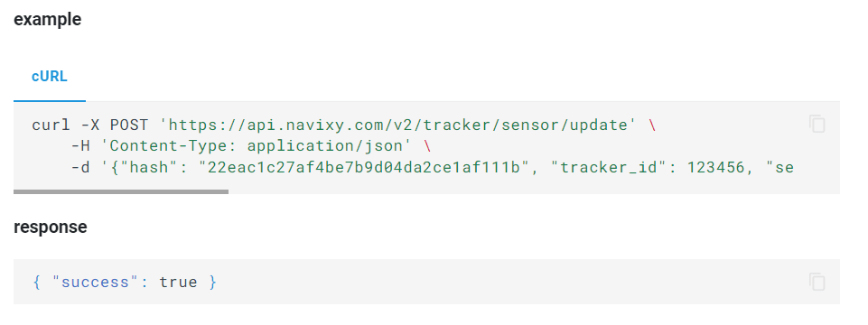Screen dimensions: 868x325
Task: Click the hash value 22eac1c27af4be7b9d04da2ce1af111b
Action: pyautogui.click(x=360, y=167)
